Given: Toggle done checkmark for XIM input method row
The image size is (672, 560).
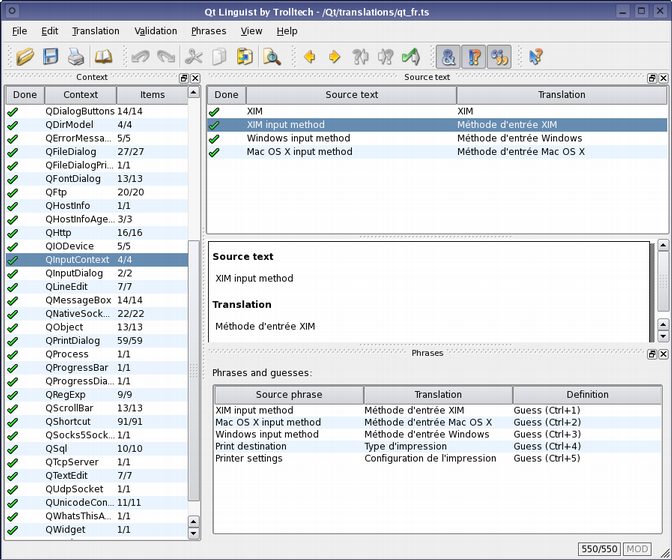Looking at the screenshot, I should pos(214,125).
